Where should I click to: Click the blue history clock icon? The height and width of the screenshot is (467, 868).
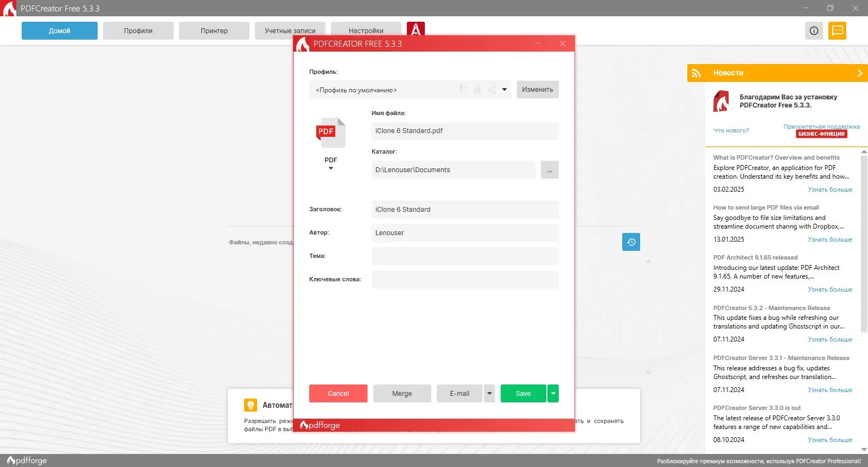click(631, 242)
